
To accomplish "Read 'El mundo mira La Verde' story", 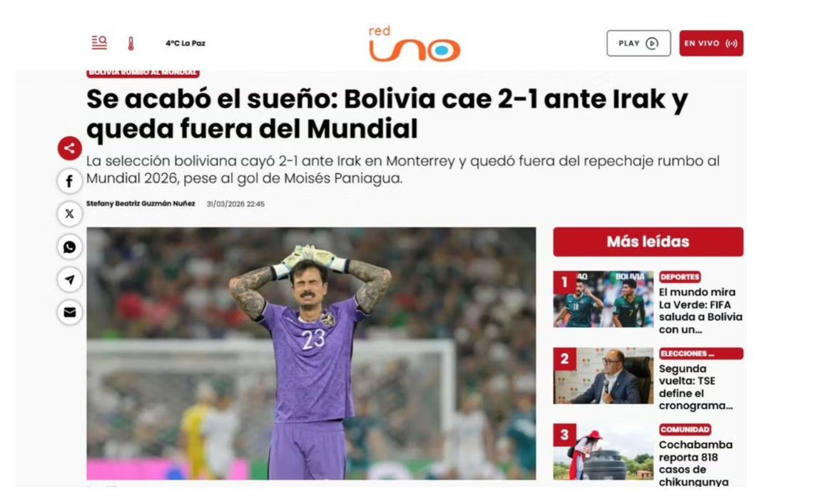I will tap(701, 311).
